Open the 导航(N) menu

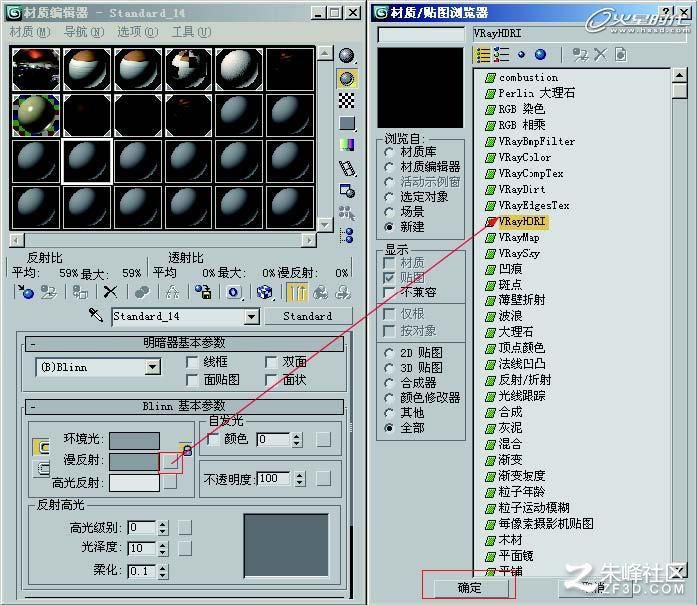84,32
